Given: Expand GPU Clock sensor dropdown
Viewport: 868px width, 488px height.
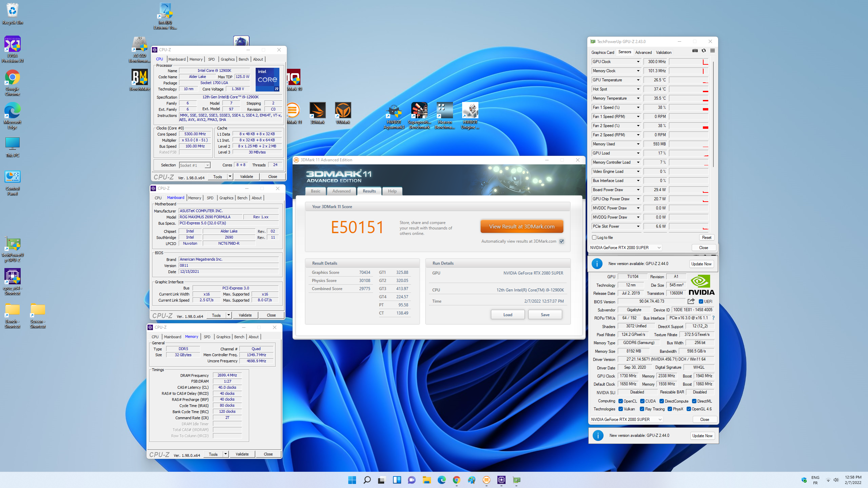Looking at the screenshot, I should [638, 62].
